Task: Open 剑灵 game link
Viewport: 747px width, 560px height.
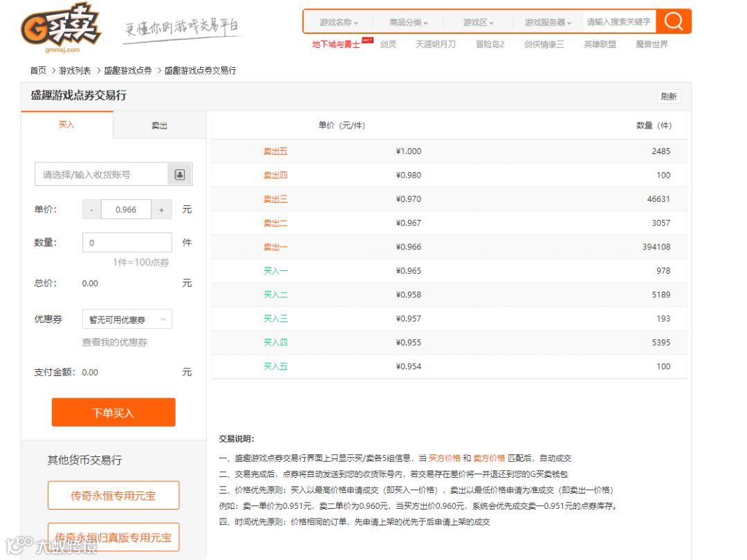Action: (388, 44)
